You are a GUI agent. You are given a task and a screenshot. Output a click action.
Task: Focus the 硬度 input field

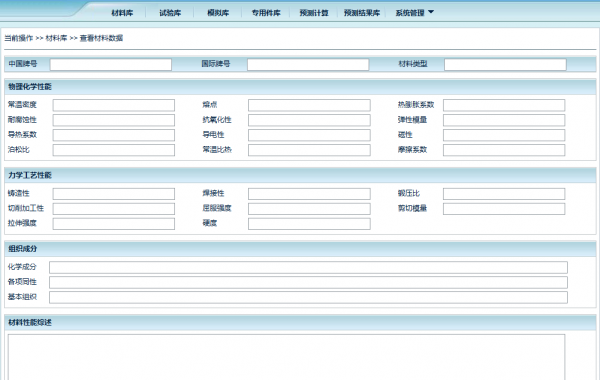309,223
